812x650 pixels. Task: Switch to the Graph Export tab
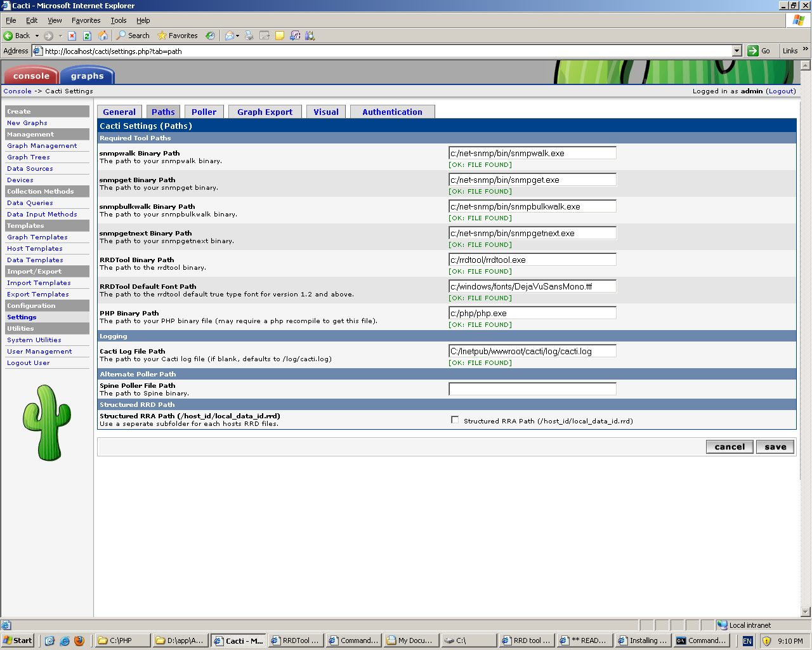click(265, 112)
